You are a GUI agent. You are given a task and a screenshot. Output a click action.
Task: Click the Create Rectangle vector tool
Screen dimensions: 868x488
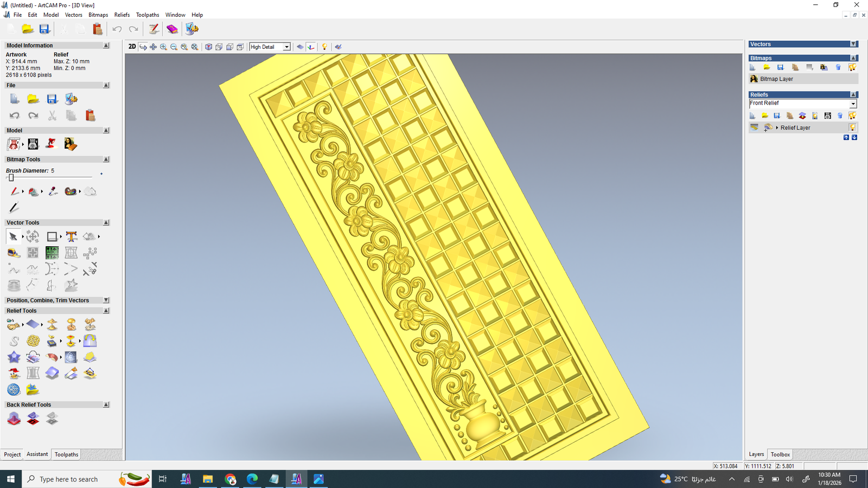tap(52, 236)
